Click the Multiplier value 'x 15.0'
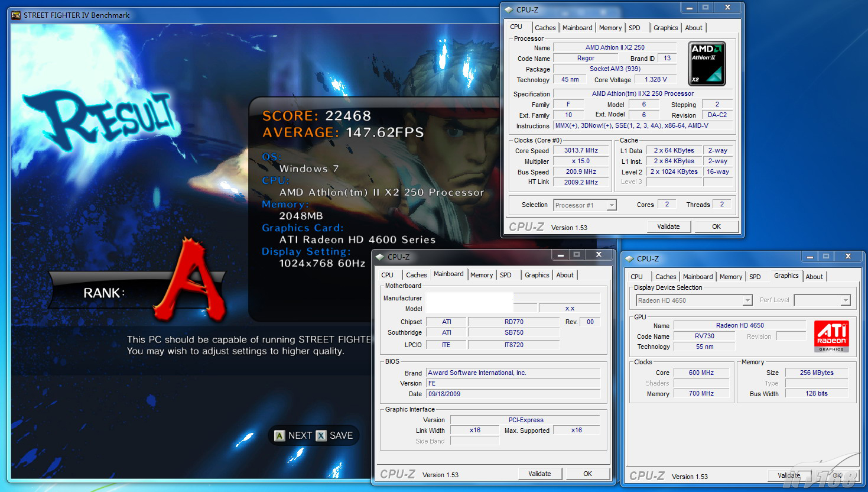 click(x=581, y=161)
